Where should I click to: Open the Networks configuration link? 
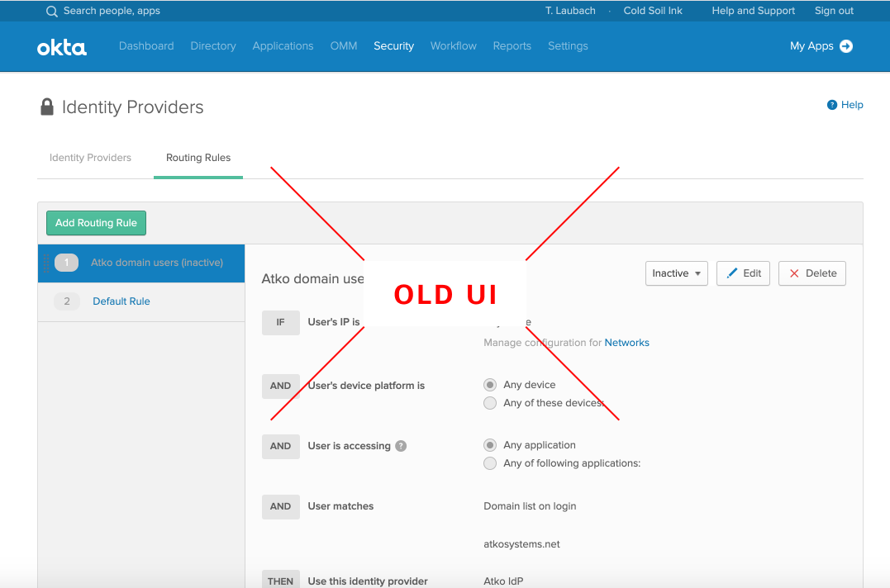point(626,342)
